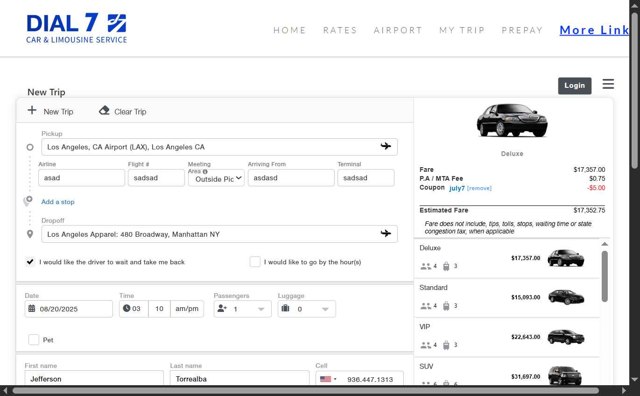640x396 pixels.
Task: Click the passenger icon in Passengers field
Action: coord(222,308)
